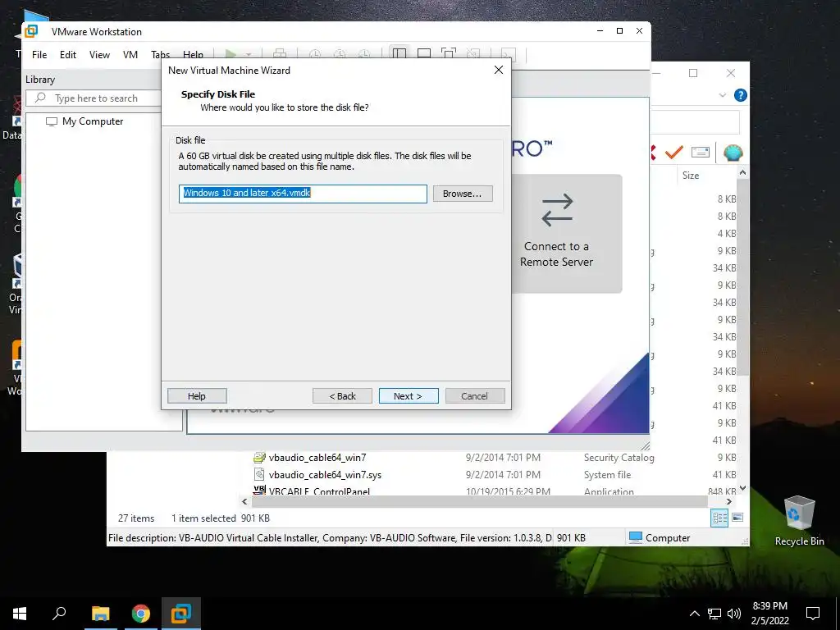Select the vbaudio_cable64_win7 security catalog file

click(317, 458)
